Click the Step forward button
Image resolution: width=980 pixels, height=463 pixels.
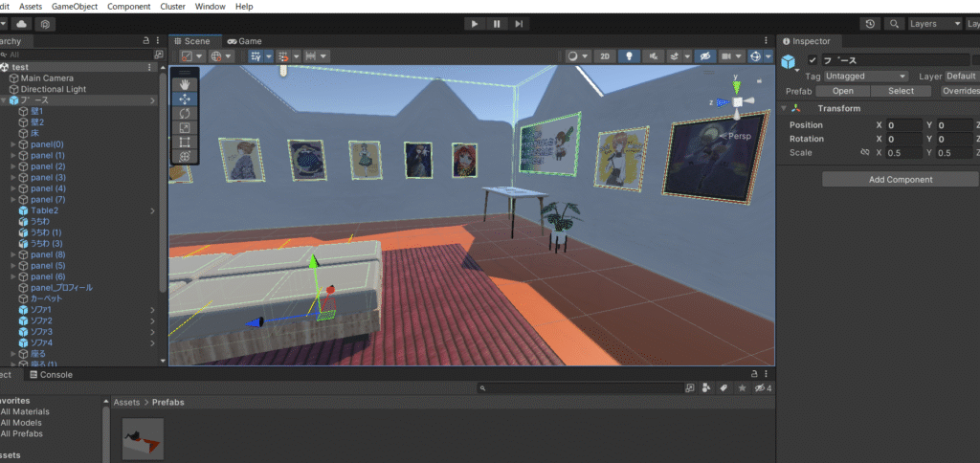519,24
